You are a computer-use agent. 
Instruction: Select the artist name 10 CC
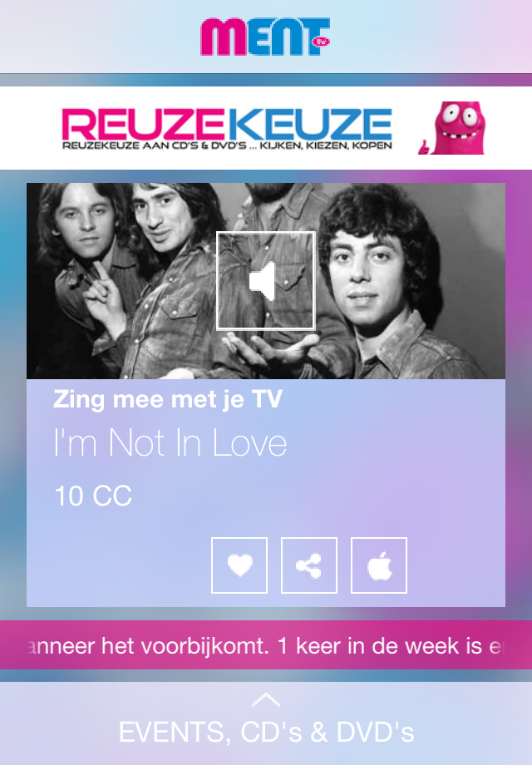[x=93, y=496]
